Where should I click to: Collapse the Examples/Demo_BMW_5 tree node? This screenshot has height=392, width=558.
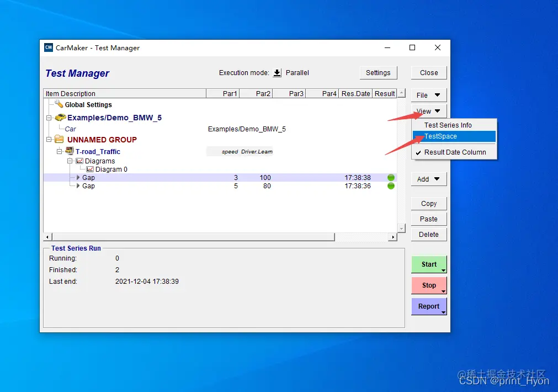click(x=49, y=118)
